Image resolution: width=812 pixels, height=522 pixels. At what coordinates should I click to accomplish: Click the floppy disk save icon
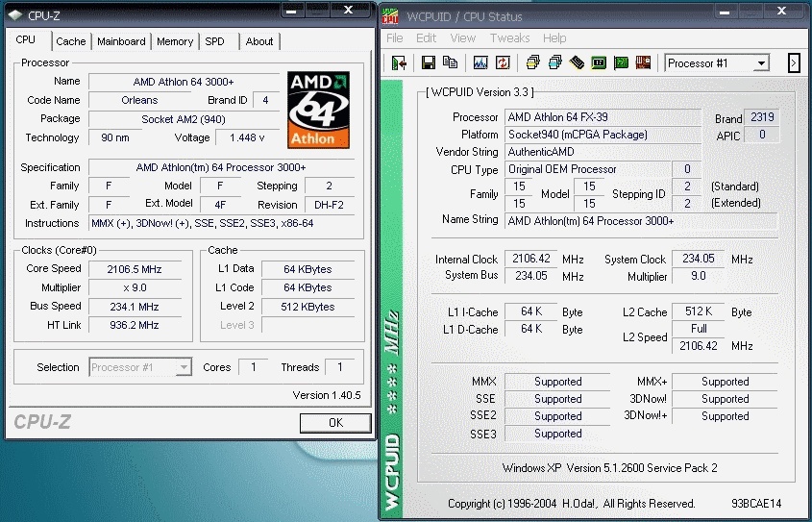430,63
